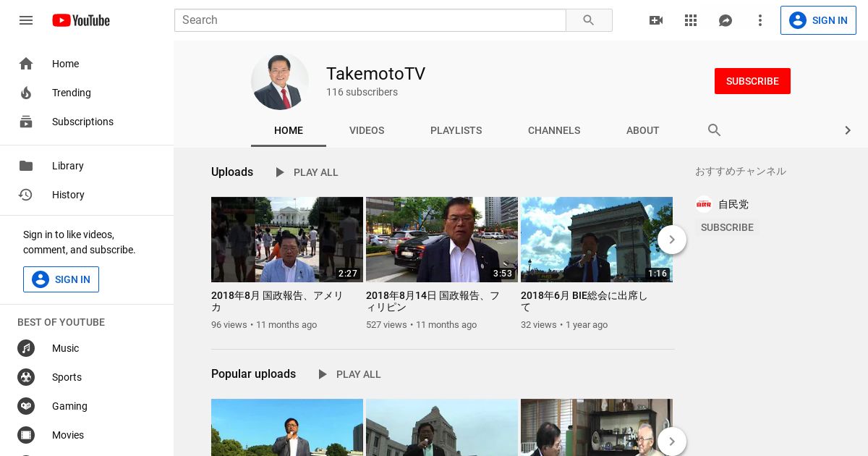Click '527 views • 11 months ago' text
Viewport: 868px width, 456px height.
point(421,325)
